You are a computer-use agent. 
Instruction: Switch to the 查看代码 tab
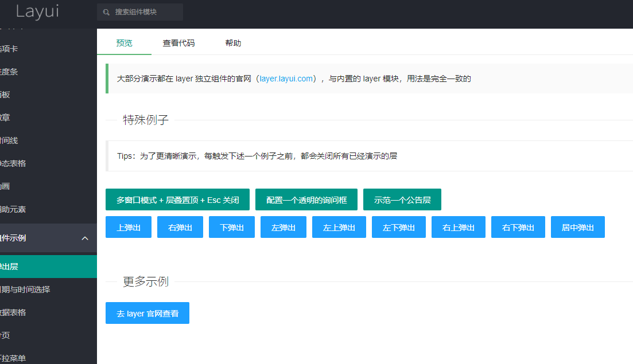179,42
